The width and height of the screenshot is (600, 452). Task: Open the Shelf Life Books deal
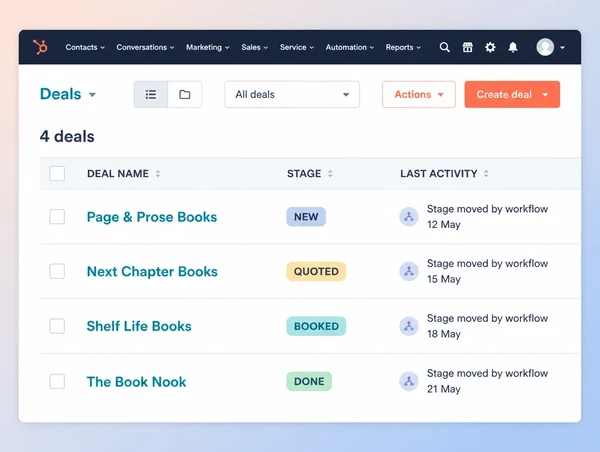(139, 326)
